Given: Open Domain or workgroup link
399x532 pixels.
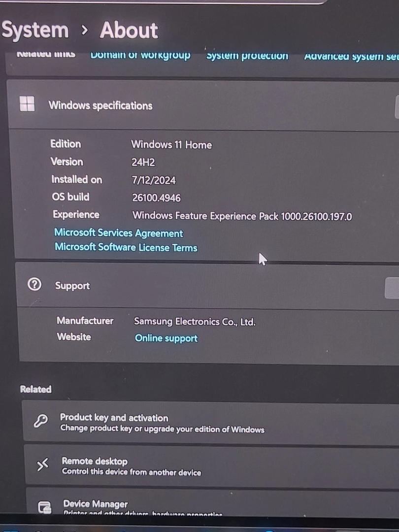Looking at the screenshot, I should pyautogui.click(x=140, y=55).
